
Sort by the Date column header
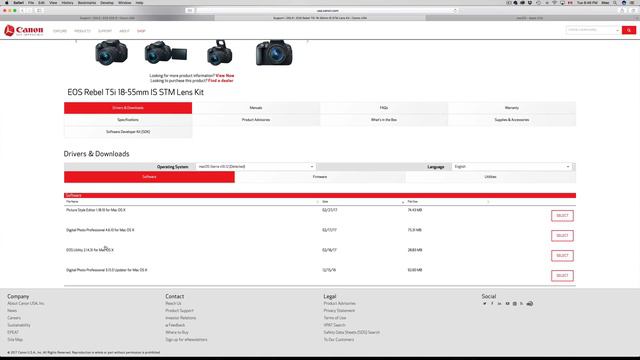tap(325, 202)
